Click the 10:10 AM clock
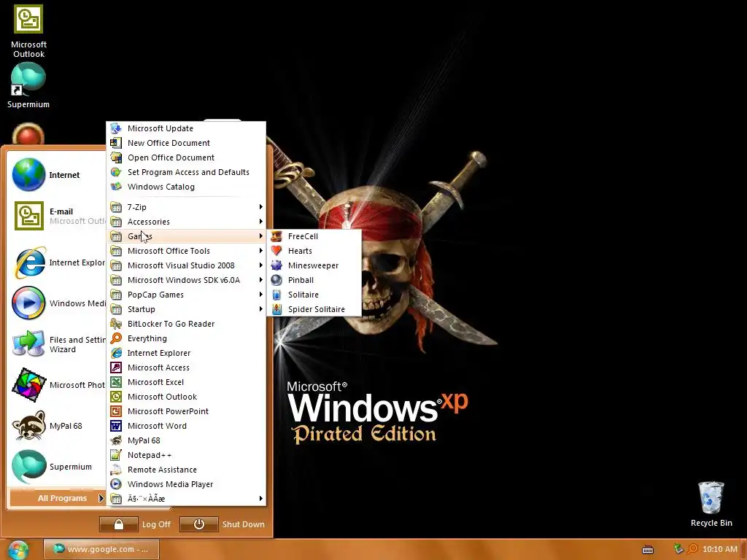The height and width of the screenshot is (560, 747). click(x=719, y=549)
